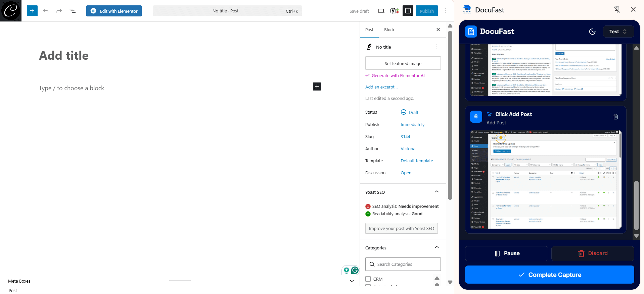Open the Draft status dropdown
Viewport: 644px width, 294px height.
tap(410, 112)
